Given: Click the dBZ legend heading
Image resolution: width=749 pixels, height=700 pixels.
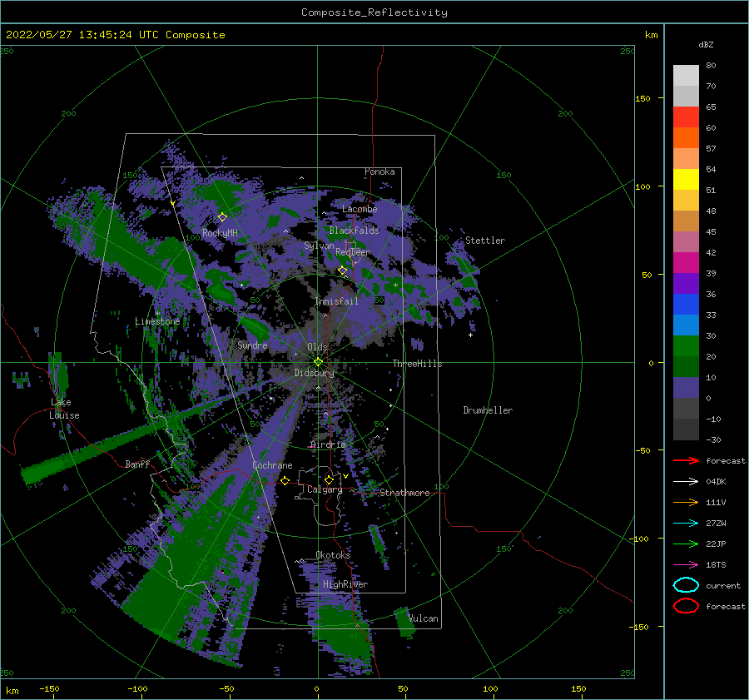Looking at the screenshot, I should (x=706, y=44).
